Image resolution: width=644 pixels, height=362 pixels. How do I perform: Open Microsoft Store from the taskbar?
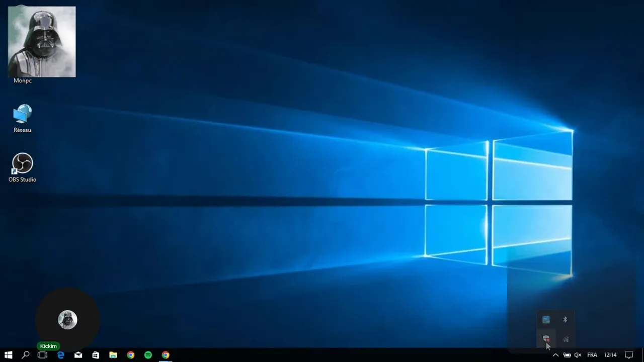(x=96, y=355)
